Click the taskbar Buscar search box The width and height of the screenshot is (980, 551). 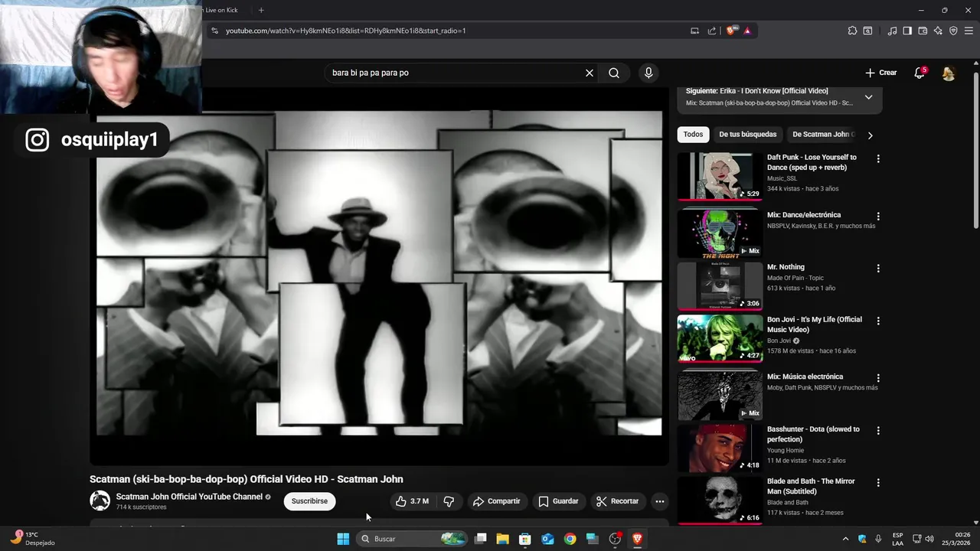coord(413,539)
